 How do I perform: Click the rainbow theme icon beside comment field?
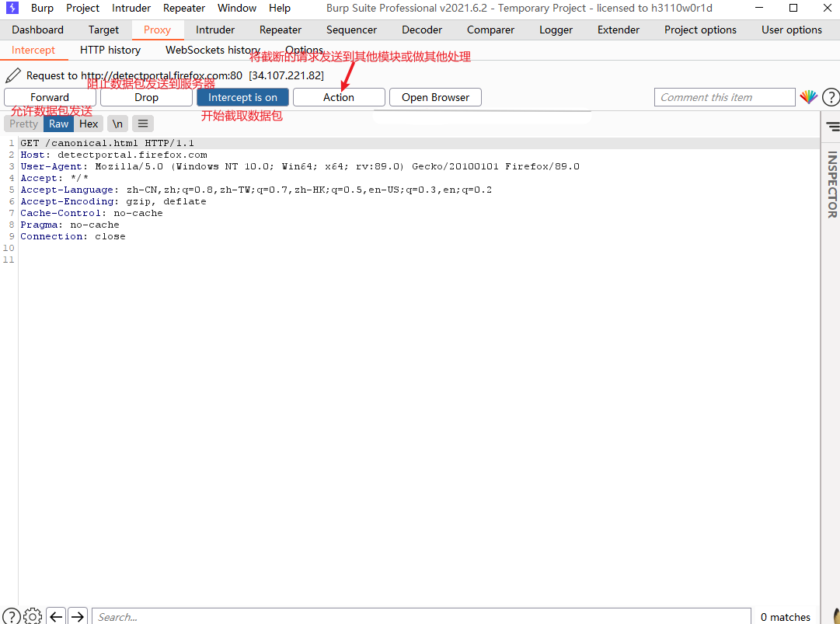point(808,96)
